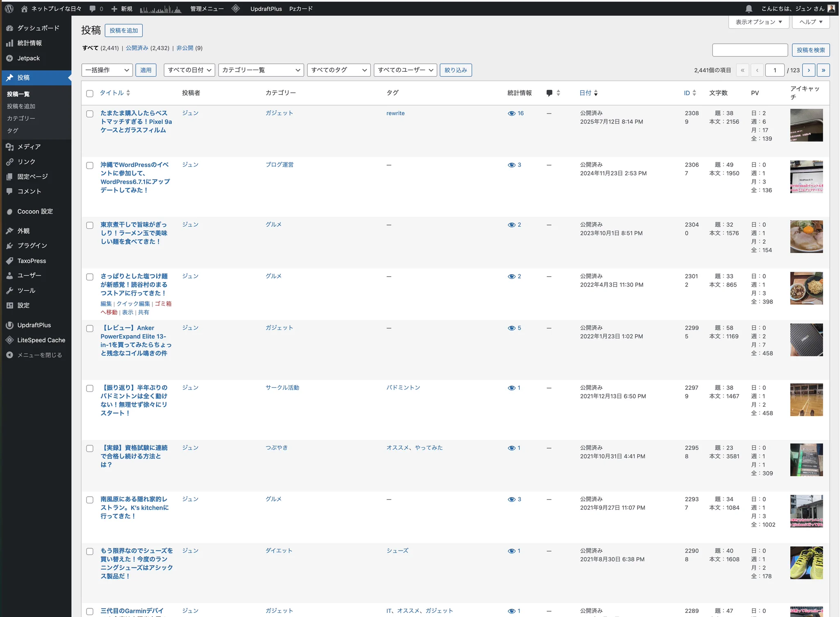Sort by the comment bubble column icon
840x617 pixels.
(550, 93)
